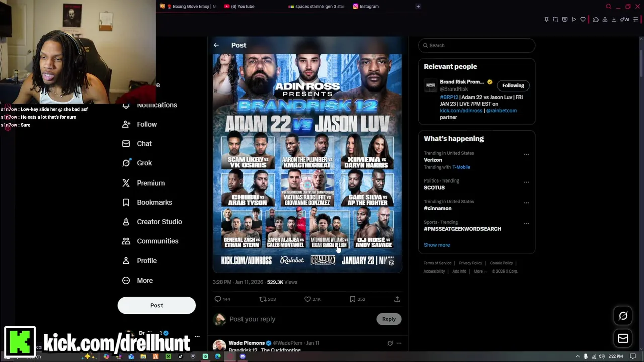The width and height of the screenshot is (644, 362).
Task: Open the #BRP12 hashtag link
Action: (x=449, y=97)
